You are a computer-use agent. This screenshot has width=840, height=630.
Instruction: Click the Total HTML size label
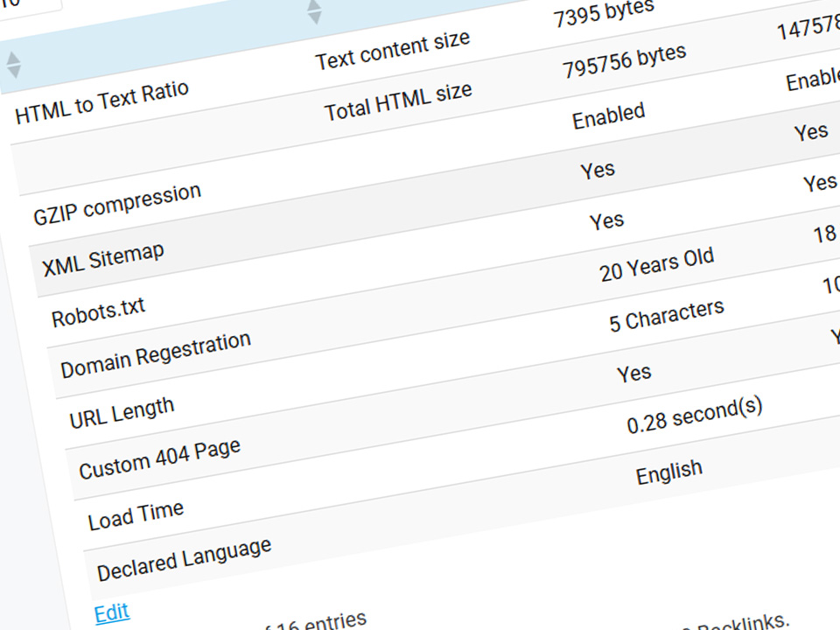coord(398,101)
